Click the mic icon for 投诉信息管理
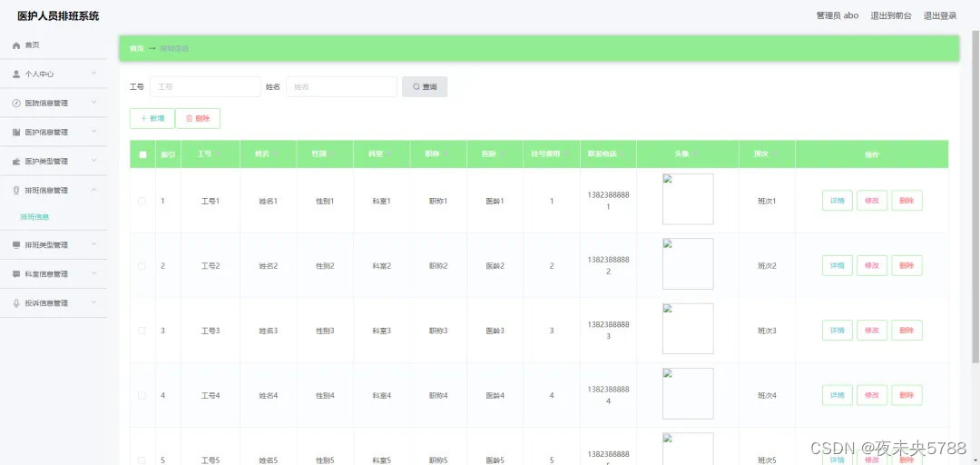The width and height of the screenshot is (980, 465). (17, 303)
